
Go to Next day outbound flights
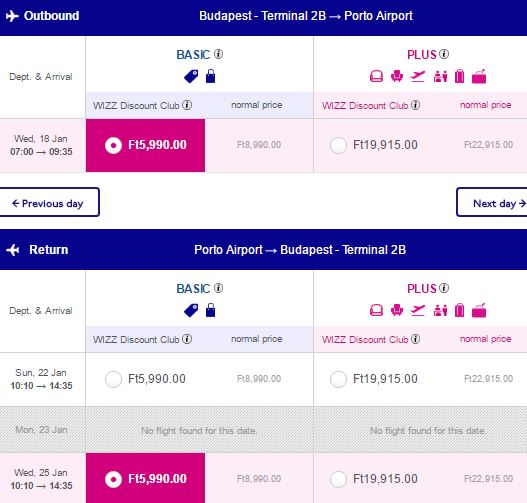(x=492, y=202)
